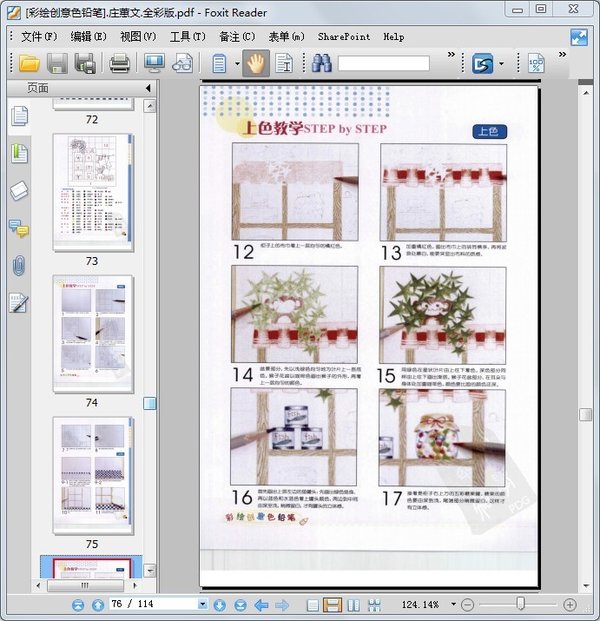
Task: Go to the next page
Action: point(219,605)
